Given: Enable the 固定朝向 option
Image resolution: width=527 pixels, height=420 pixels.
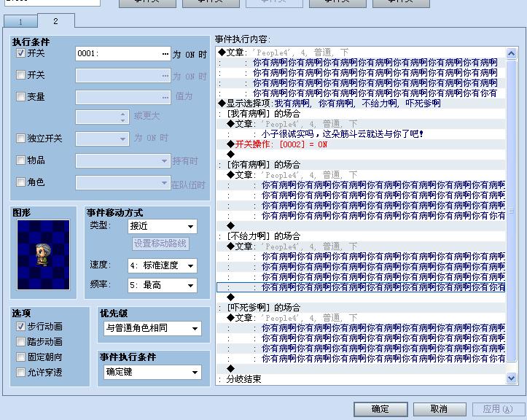Looking at the screenshot, I should pyautogui.click(x=21, y=357).
